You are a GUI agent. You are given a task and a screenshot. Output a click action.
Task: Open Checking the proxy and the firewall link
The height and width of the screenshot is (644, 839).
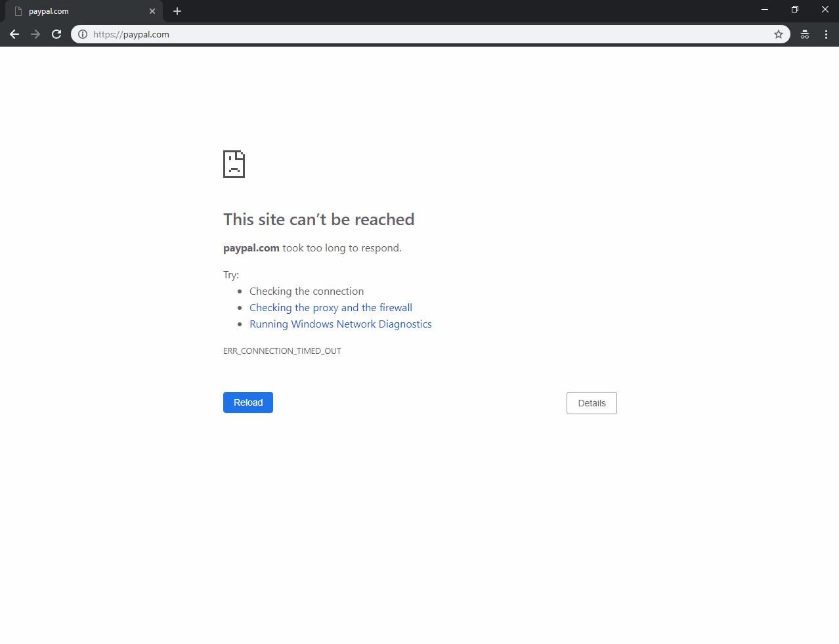331,307
